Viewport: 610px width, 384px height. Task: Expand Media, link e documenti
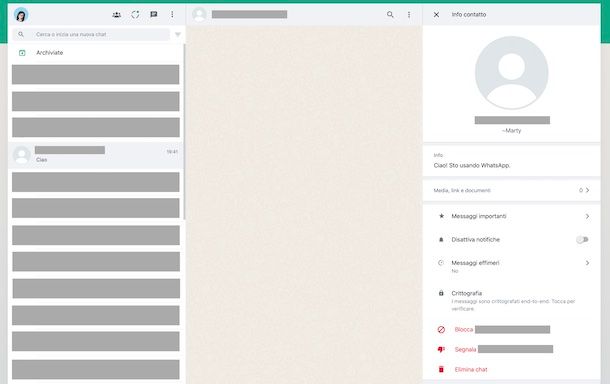pyautogui.click(x=511, y=190)
